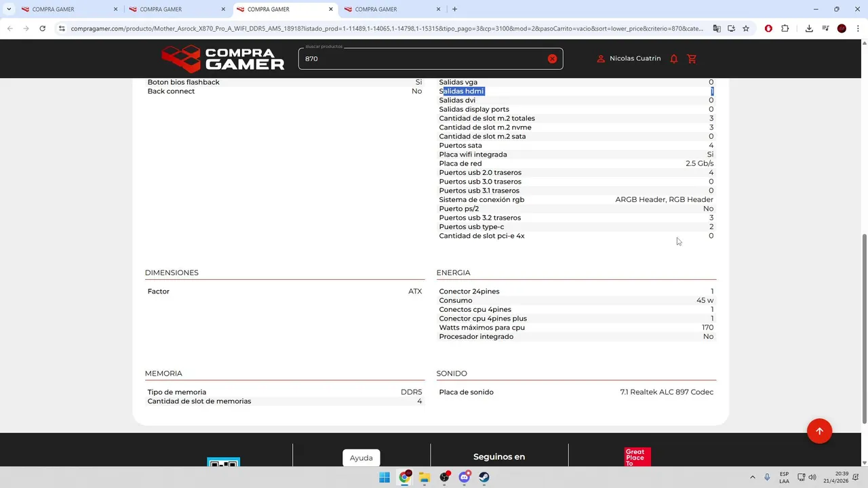Image resolution: width=868 pixels, height=488 pixels.
Task: Click the red scroll-to-top arrow button
Action: 819,431
